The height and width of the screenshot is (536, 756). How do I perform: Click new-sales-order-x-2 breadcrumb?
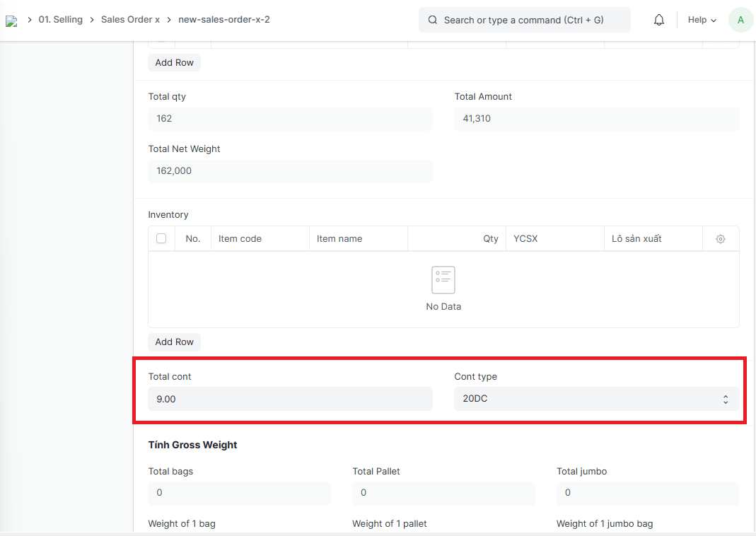[x=224, y=20]
